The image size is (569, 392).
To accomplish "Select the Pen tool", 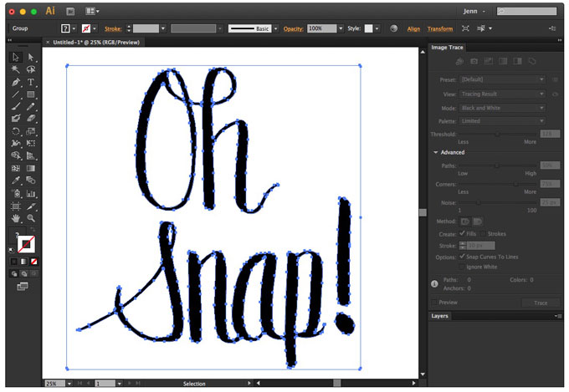I will pyautogui.click(x=16, y=82).
